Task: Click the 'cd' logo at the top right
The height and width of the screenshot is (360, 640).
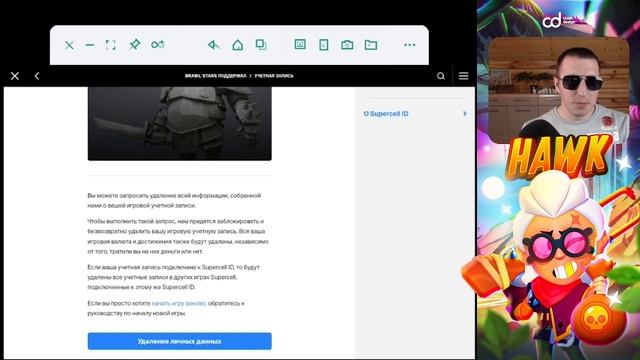Action: coord(552,20)
